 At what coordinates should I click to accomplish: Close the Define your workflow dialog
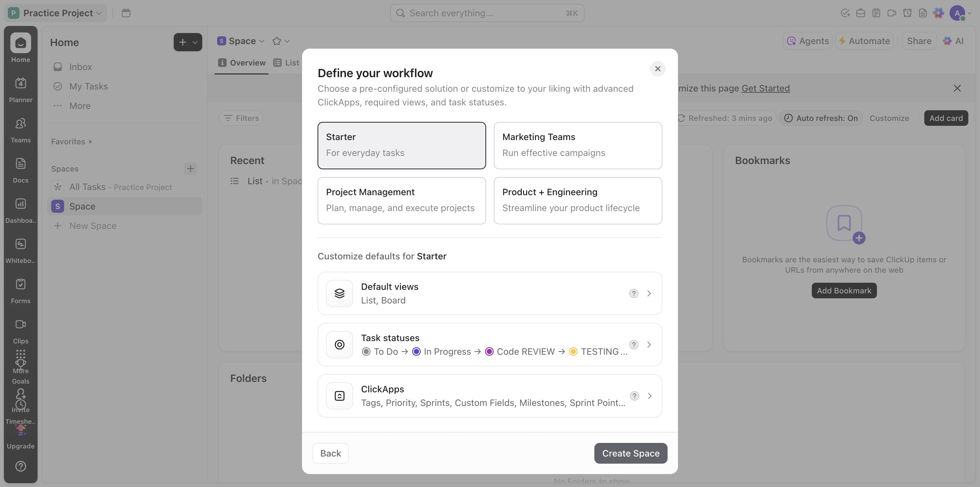tap(658, 69)
